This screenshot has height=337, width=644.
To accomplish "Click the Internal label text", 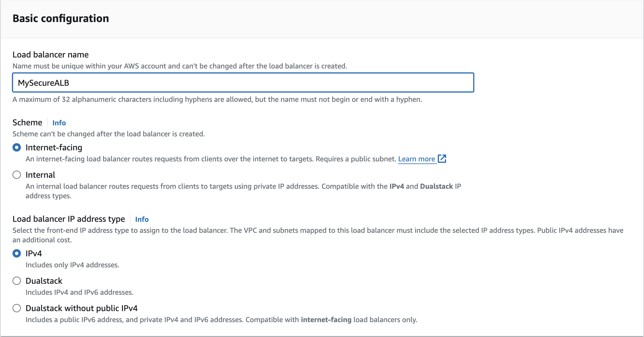I will 40,175.
